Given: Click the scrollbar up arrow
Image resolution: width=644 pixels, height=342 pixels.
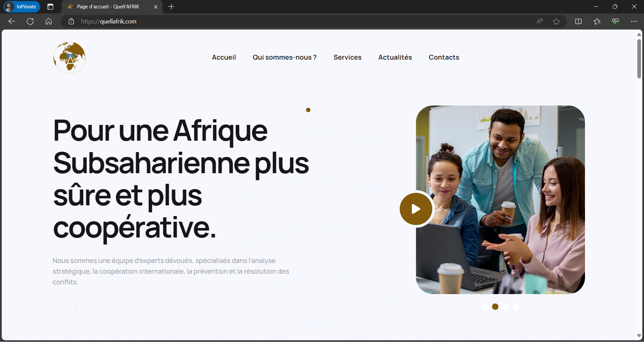Looking at the screenshot, I should 639,35.
